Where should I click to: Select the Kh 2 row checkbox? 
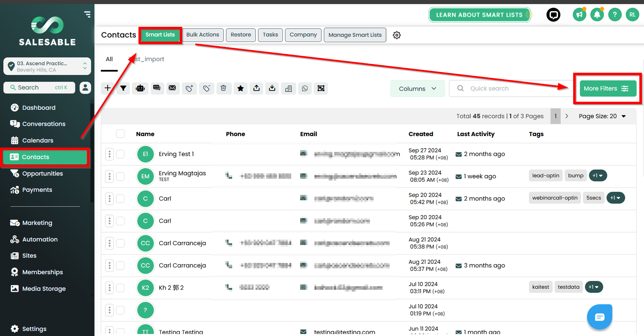point(120,288)
